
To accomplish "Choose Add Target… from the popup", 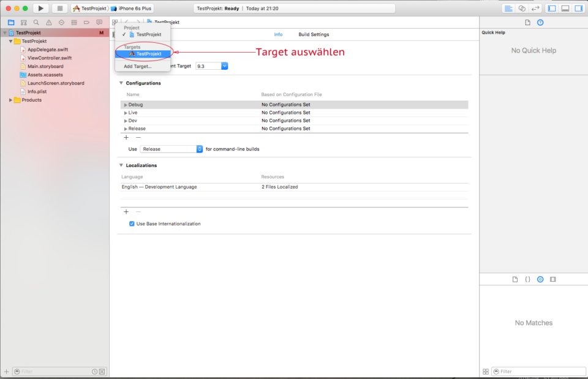I will pos(137,66).
